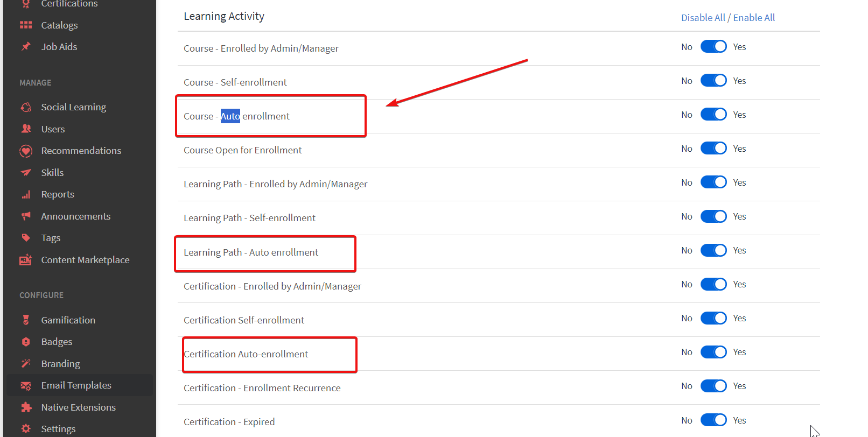The height and width of the screenshot is (437, 868).
Task: Click the Announcements megaphone icon
Action: [x=26, y=216]
